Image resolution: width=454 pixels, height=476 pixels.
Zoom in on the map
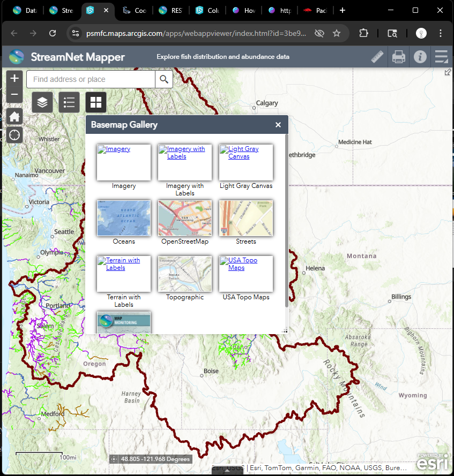[14, 79]
